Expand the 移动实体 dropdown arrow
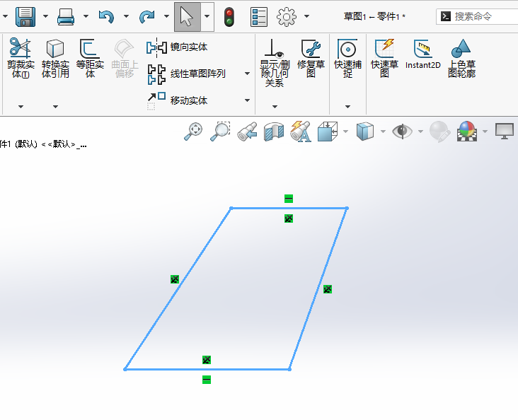Viewport: 518px width, 420px height. (247, 100)
